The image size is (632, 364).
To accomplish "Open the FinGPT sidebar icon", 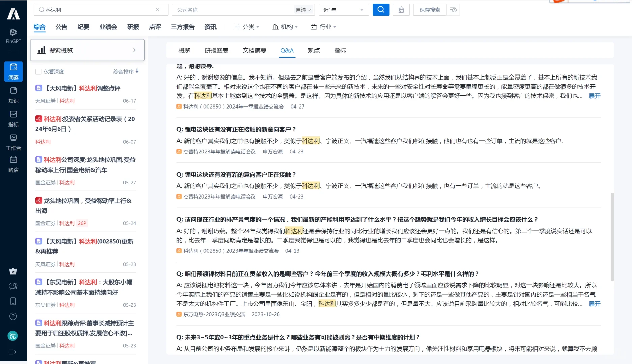I will click(x=13, y=36).
